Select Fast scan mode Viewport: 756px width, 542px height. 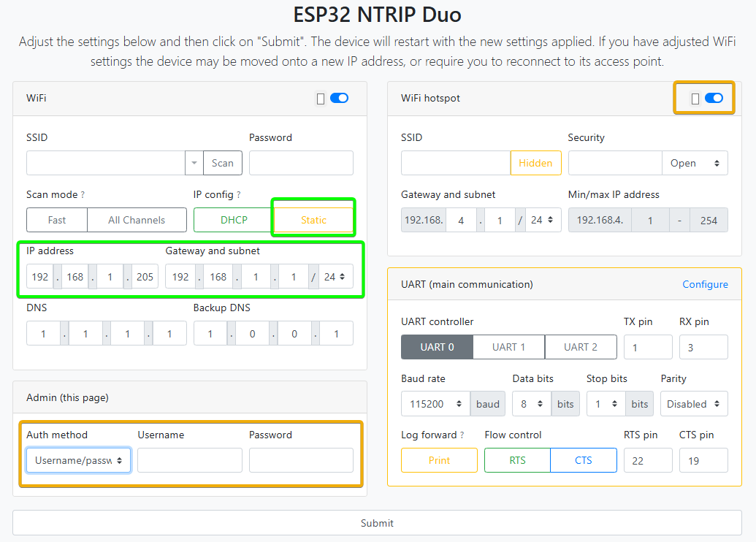click(57, 220)
